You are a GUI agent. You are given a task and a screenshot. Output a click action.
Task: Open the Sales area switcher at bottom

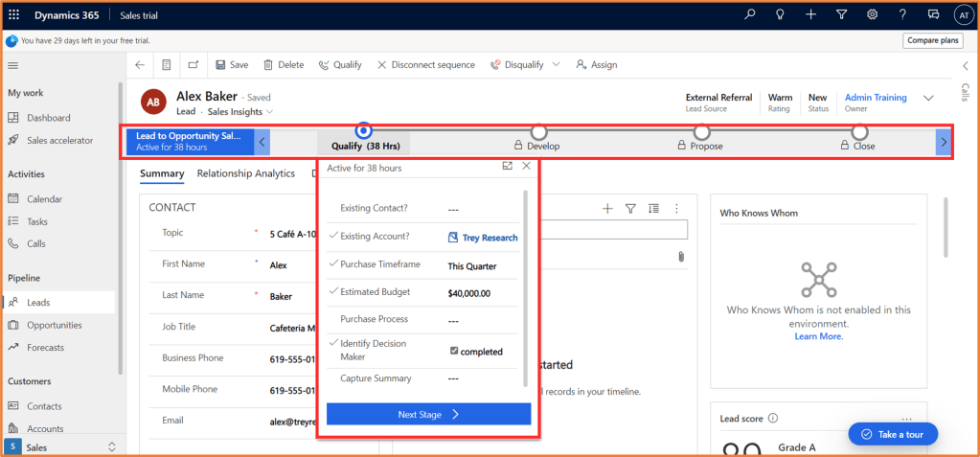point(111,447)
